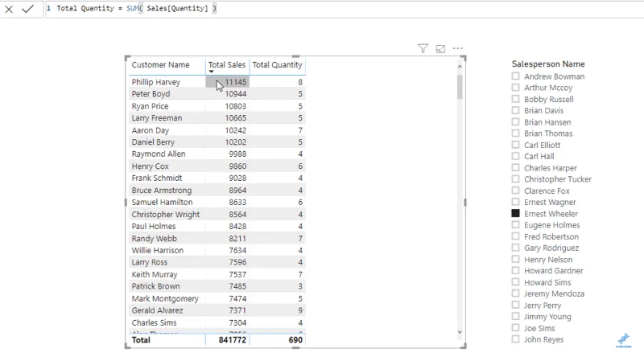The width and height of the screenshot is (644, 361).
Task: Check Brian Hansen checkbox
Action: tap(515, 122)
